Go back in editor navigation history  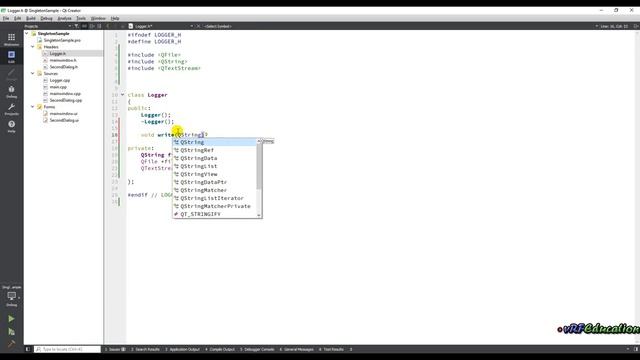tap(108, 26)
